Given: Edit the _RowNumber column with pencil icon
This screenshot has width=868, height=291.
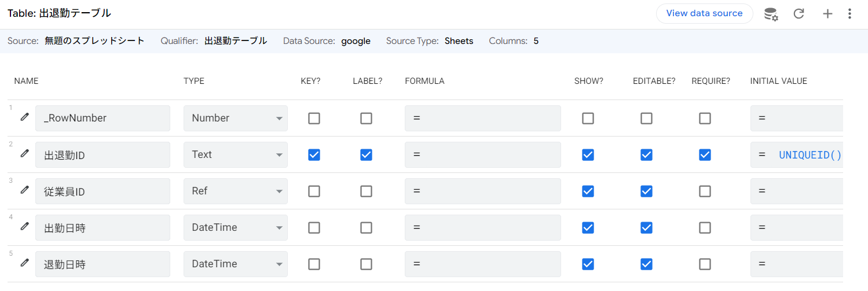Looking at the screenshot, I should point(24,117).
